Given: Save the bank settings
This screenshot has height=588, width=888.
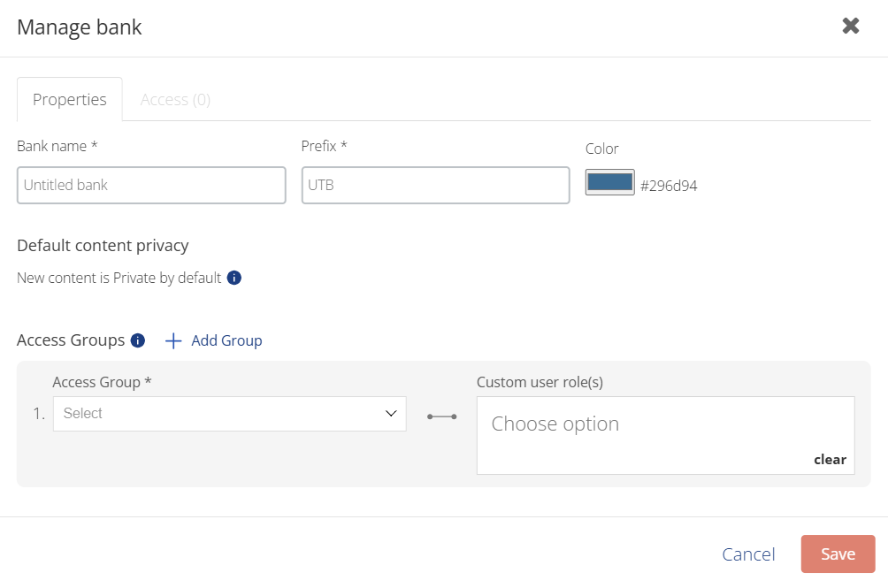Looking at the screenshot, I should click(838, 554).
